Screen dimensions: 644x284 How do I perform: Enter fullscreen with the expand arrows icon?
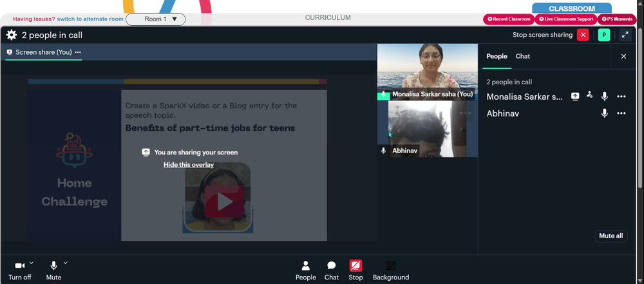[x=625, y=35]
